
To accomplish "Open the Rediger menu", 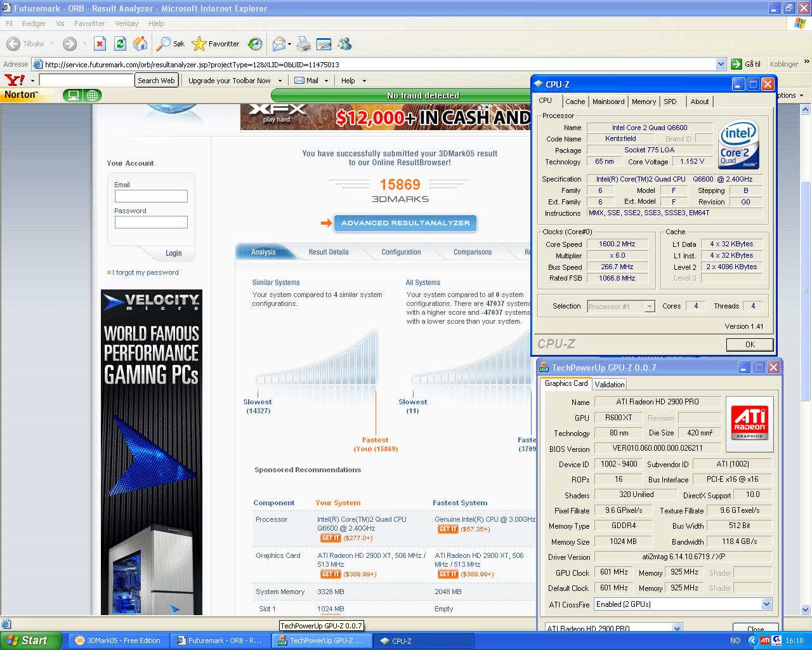I will [x=34, y=23].
